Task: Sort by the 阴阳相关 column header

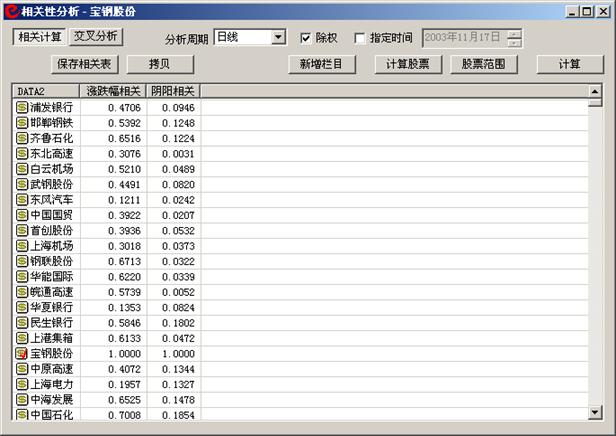Action: [x=173, y=91]
